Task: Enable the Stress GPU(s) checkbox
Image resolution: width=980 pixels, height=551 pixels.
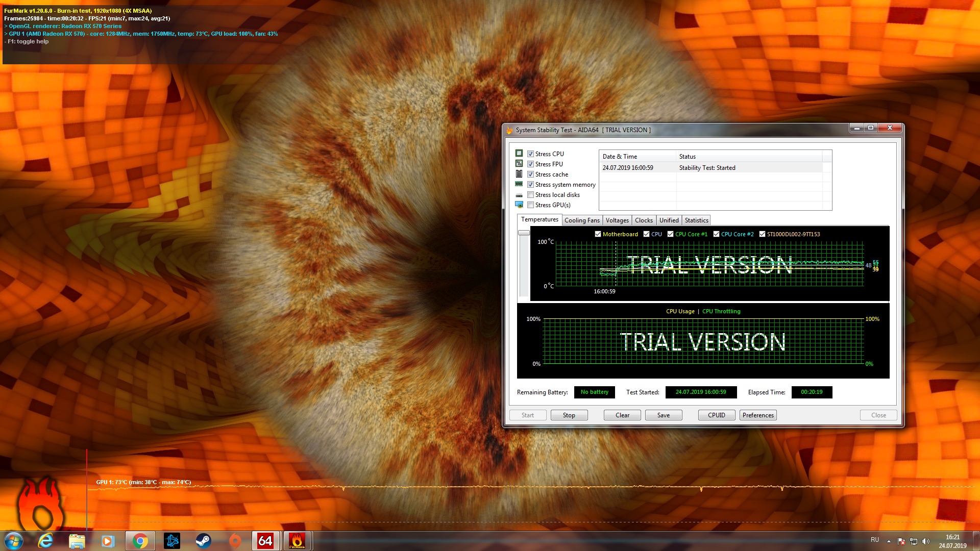Action: [530, 205]
